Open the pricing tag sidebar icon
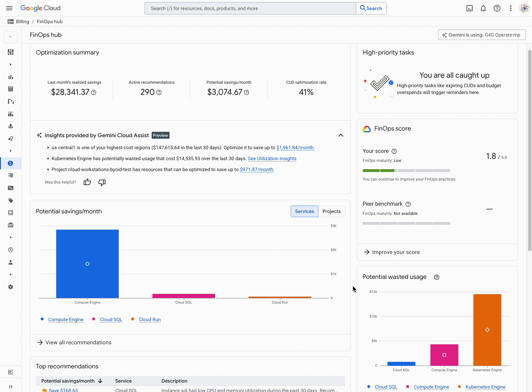Viewport: 532px width, 392px height. pos(11,201)
